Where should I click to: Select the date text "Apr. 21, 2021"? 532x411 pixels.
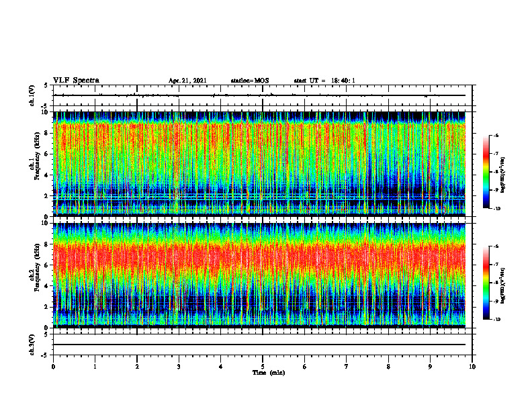coord(187,81)
